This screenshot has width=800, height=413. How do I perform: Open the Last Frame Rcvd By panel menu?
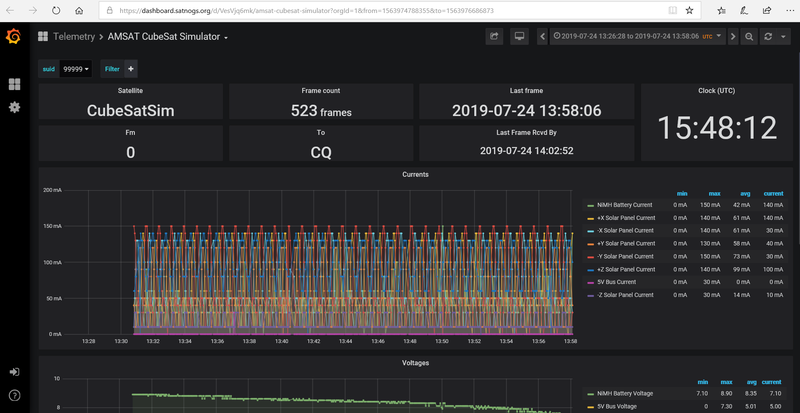click(x=527, y=132)
